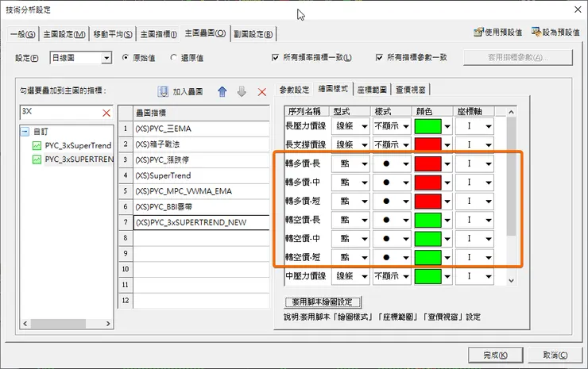The image size is (588, 369).
Task: Open 樣式 dropdown for 長壓力價線
Action: point(406,126)
